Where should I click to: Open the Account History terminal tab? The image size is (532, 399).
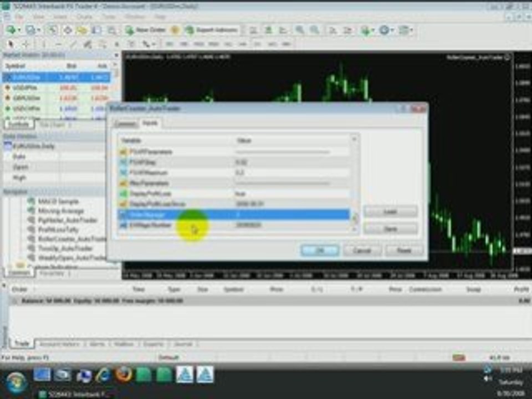(x=59, y=344)
